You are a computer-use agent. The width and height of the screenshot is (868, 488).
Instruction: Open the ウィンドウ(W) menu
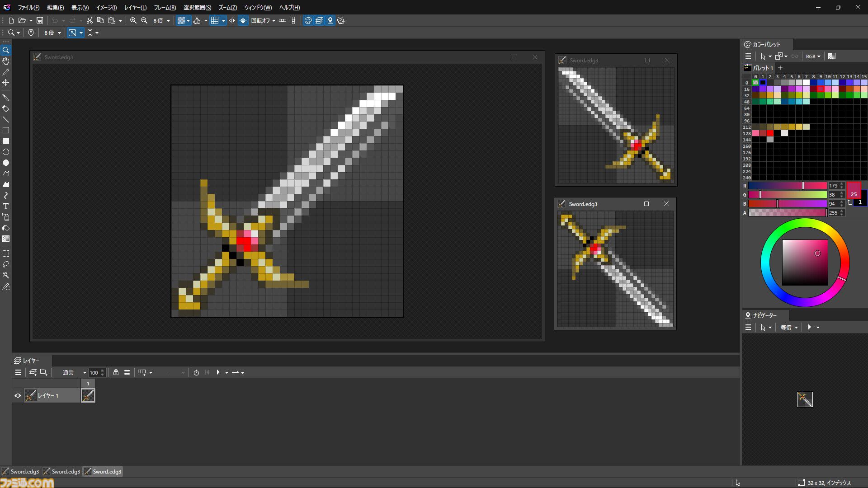(x=258, y=7)
